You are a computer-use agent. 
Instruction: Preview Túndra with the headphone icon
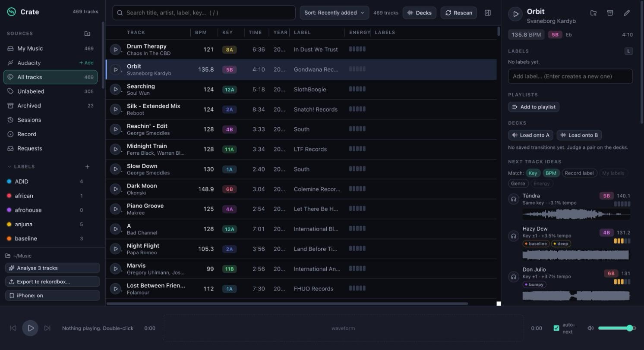tap(514, 199)
